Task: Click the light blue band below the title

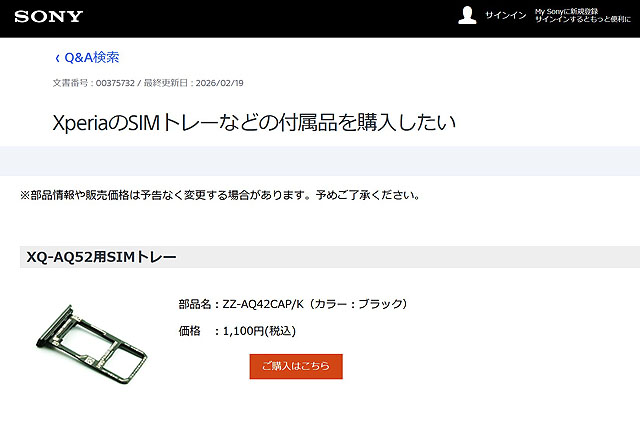Action: (x=320, y=161)
